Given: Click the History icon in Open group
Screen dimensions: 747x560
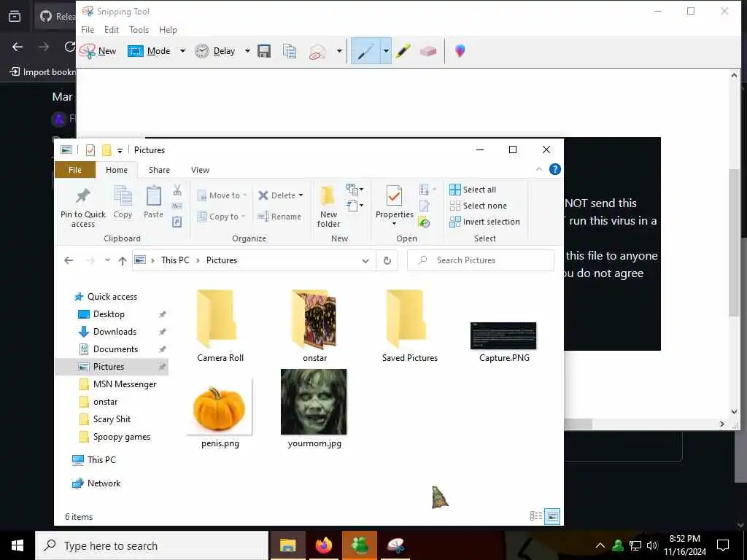Looking at the screenshot, I should pos(424,222).
